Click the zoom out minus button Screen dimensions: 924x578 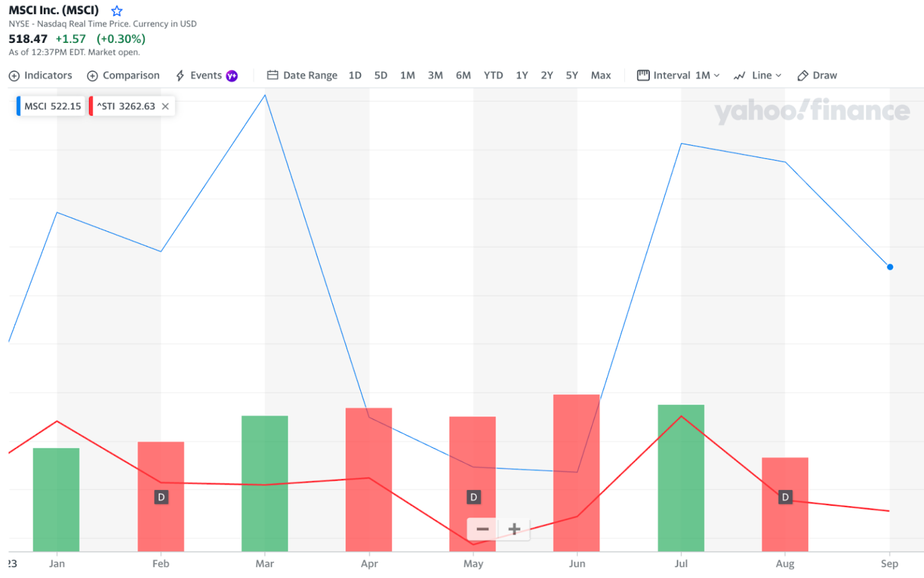[482, 529]
